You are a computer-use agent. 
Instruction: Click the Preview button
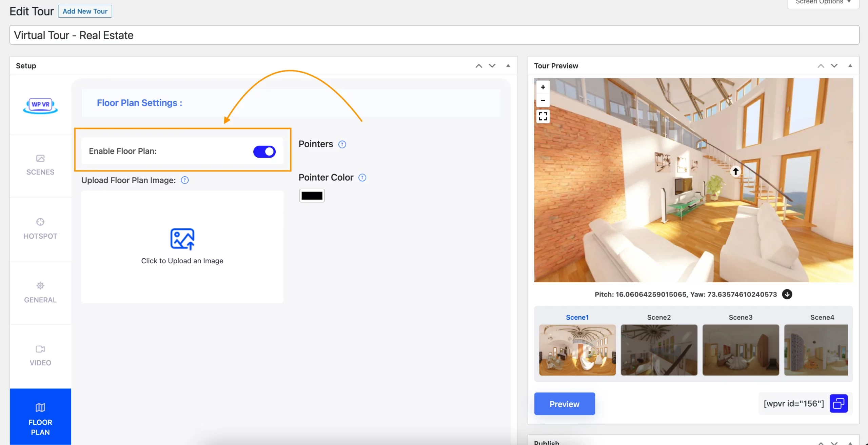tap(564, 404)
